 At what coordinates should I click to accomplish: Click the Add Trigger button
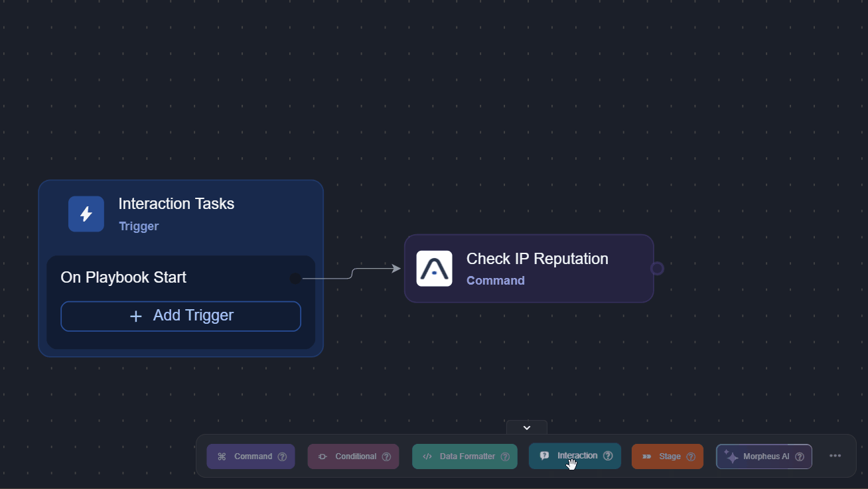click(x=181, y=316)
